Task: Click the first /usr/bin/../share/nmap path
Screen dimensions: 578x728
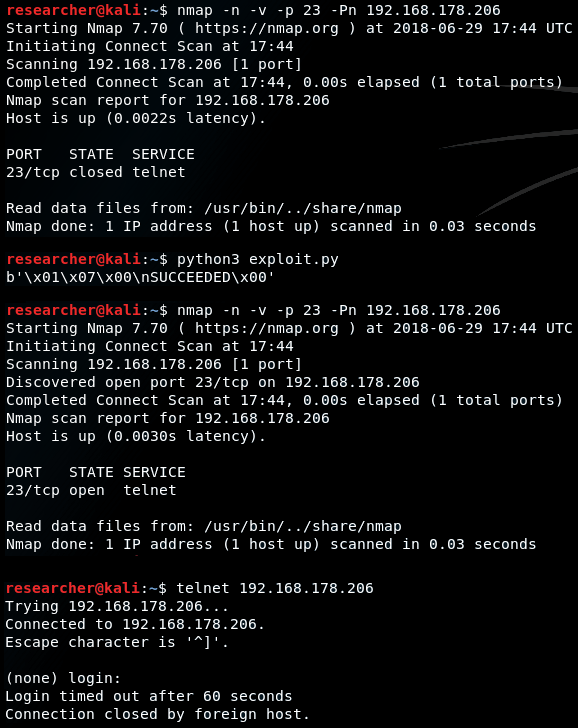Action: [303, 208]
